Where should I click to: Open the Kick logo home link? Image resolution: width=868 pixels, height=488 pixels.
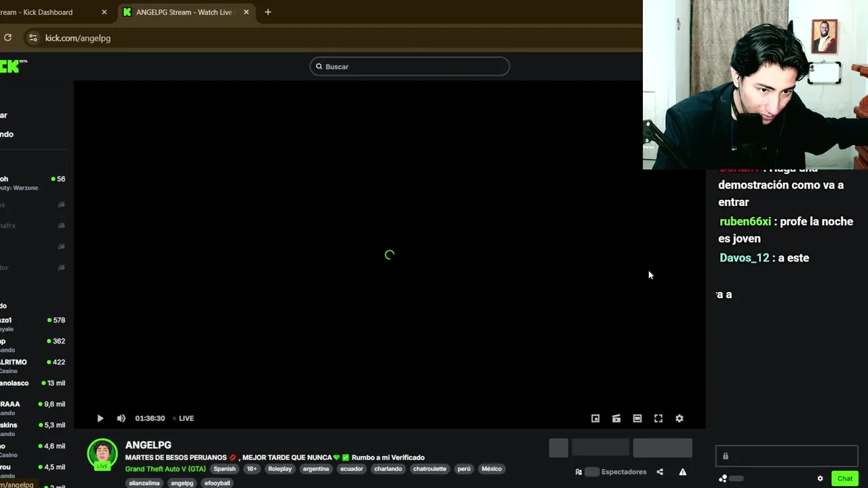12,66
